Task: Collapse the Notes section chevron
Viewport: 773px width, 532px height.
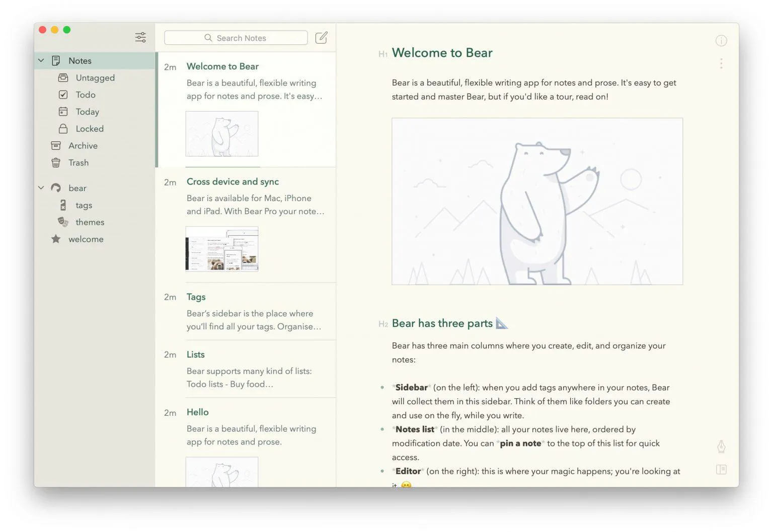Action: pyautogui.click(x=41, y=60)
